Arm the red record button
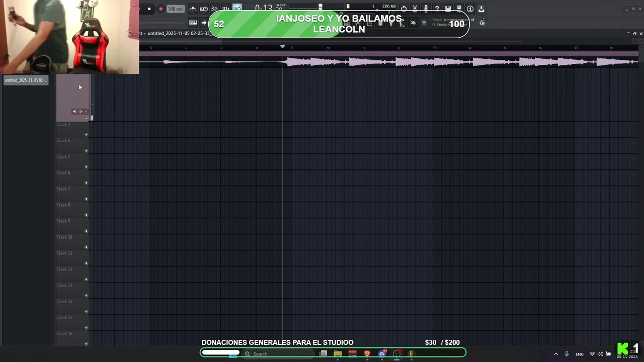 [160, 9]
